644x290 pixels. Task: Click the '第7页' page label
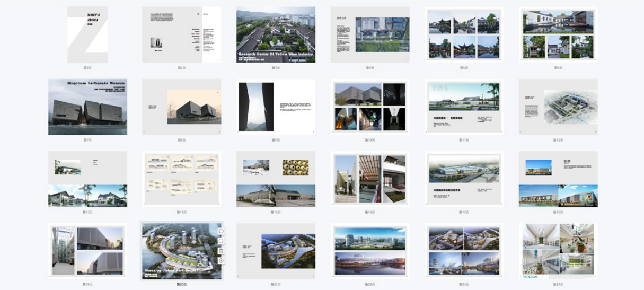pyautogui.click(x=87, y=140)
